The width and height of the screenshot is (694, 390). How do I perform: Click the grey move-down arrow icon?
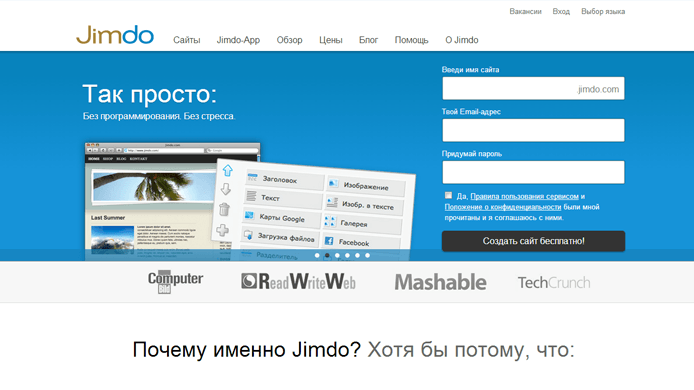click(226, 189)
